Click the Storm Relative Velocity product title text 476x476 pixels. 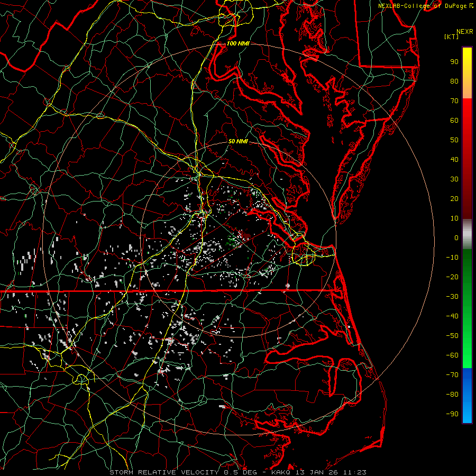pyautogui.click(x=166, y=472)
